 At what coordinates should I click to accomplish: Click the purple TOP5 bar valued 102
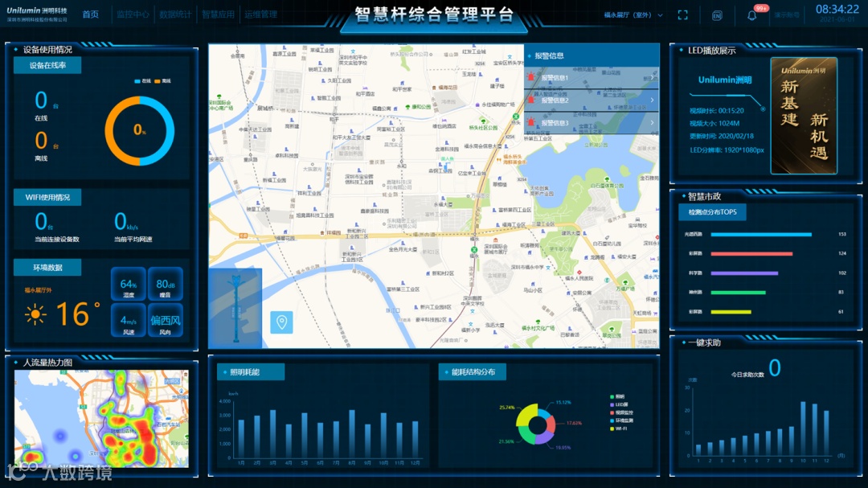point(744,273)
